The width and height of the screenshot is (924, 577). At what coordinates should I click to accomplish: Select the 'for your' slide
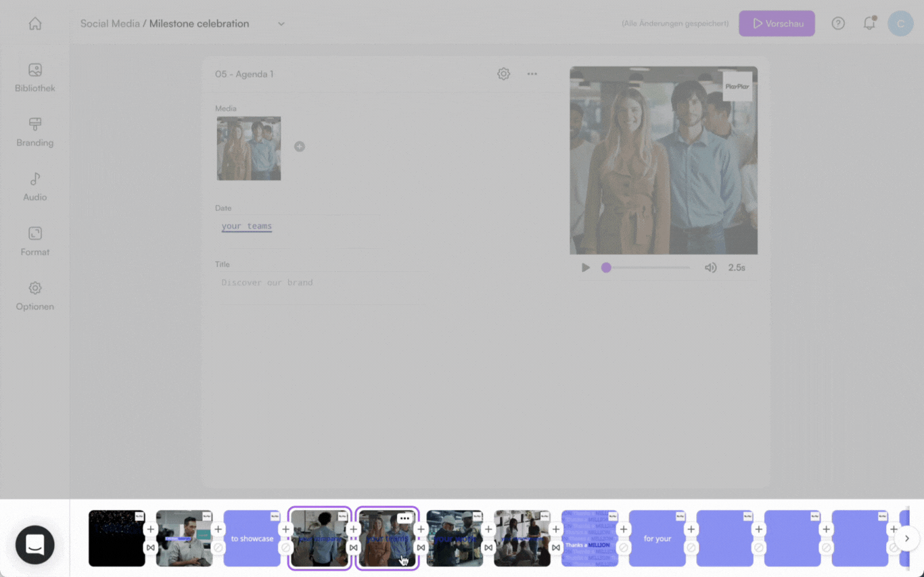[657, 538]
